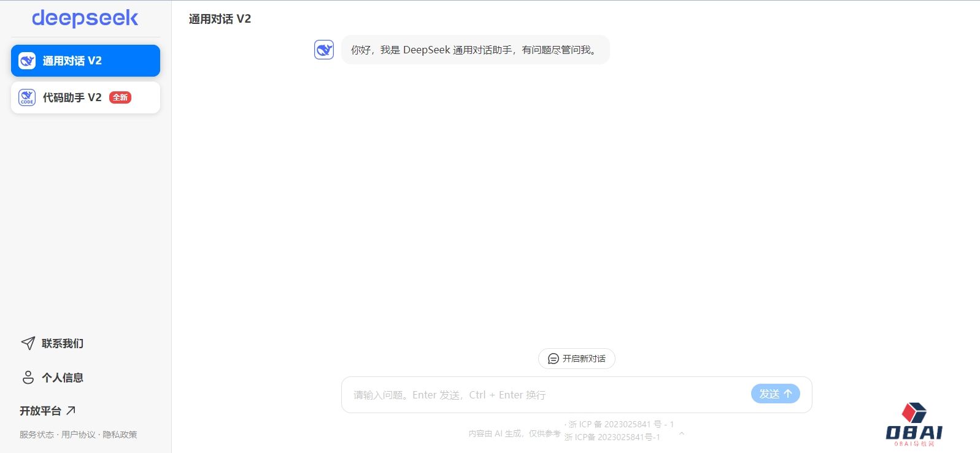Open the 服务状态 link

36,435
